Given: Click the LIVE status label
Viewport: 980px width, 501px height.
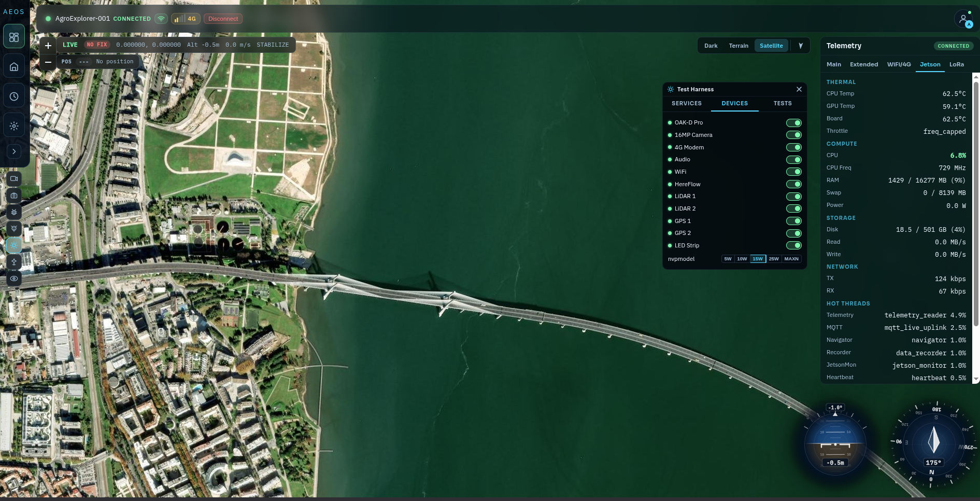Looking at the screenshot, I should pos(70,45).
